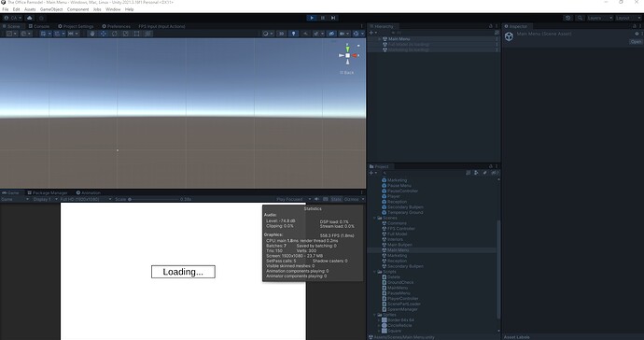Open the Project create plus dropdown
The image size is (644, 340).
pyautogui.click(x=372, y=173)
